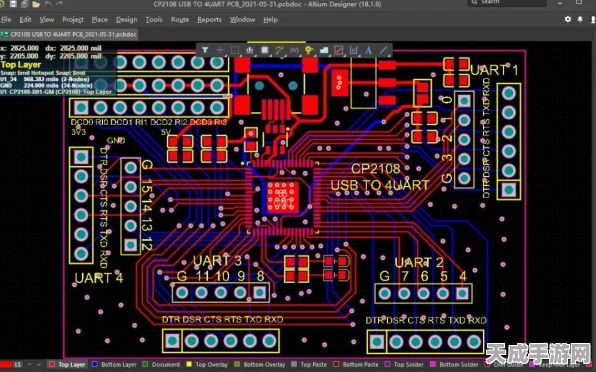Open the Project menu
This screenshot has height=372, width=596.
click(73, 19)
